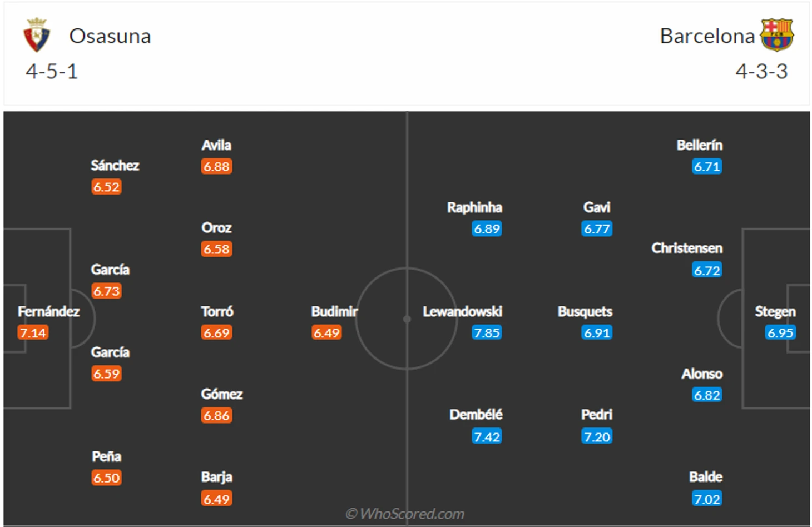Click Budimir's 6.49 rating badge
This screenshot has height=527, width=812.
click(326, 332)
